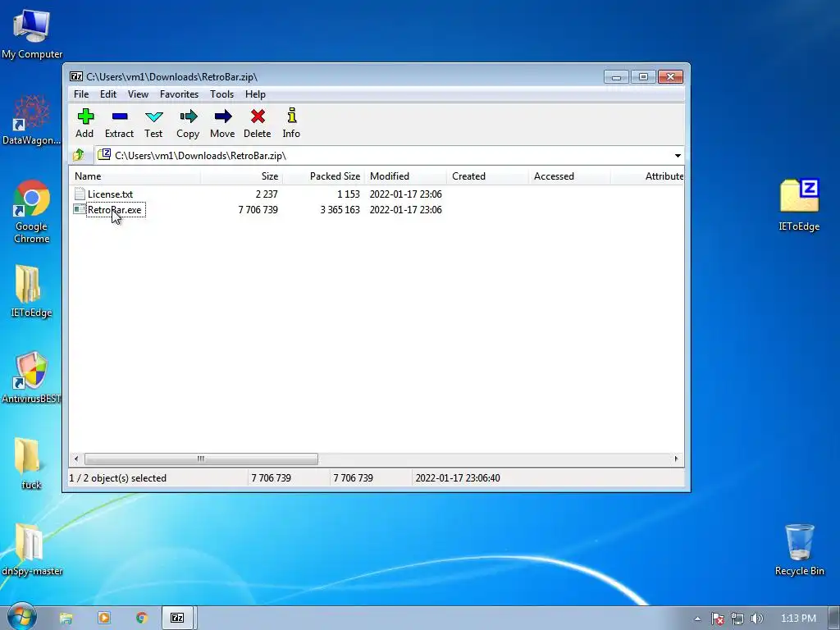Expand the address path dropdown arrow
Image resolution: width=840 pixels, height=630 pixels.
pyautogui.click(x=678, y=155)
